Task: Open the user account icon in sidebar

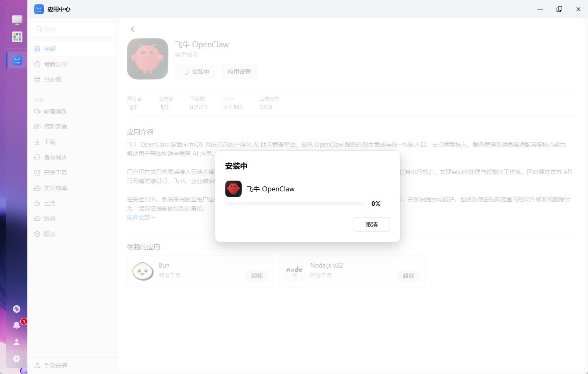Action: tap(17, 341)
